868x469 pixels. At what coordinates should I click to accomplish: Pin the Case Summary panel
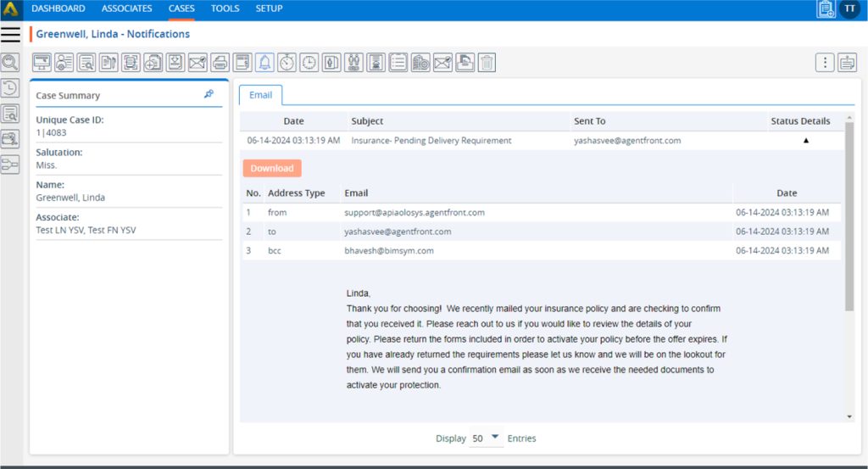pyautogui.click(x=209, y=94)
